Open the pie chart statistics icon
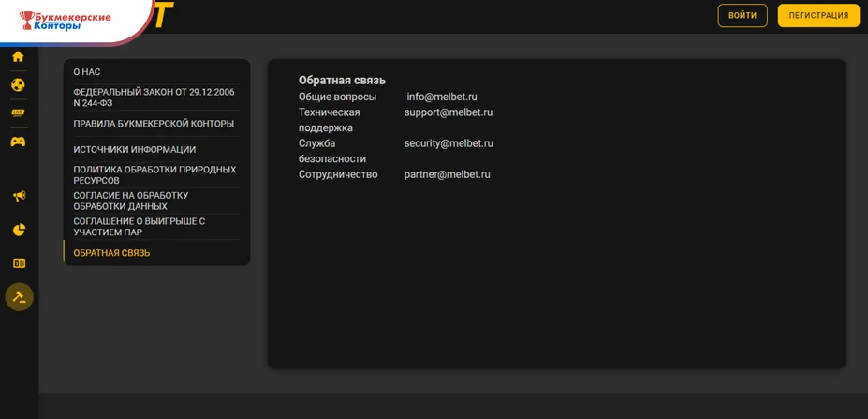This screenshot has height=419, width=868. pyautogui.click(x=20, y=230)
